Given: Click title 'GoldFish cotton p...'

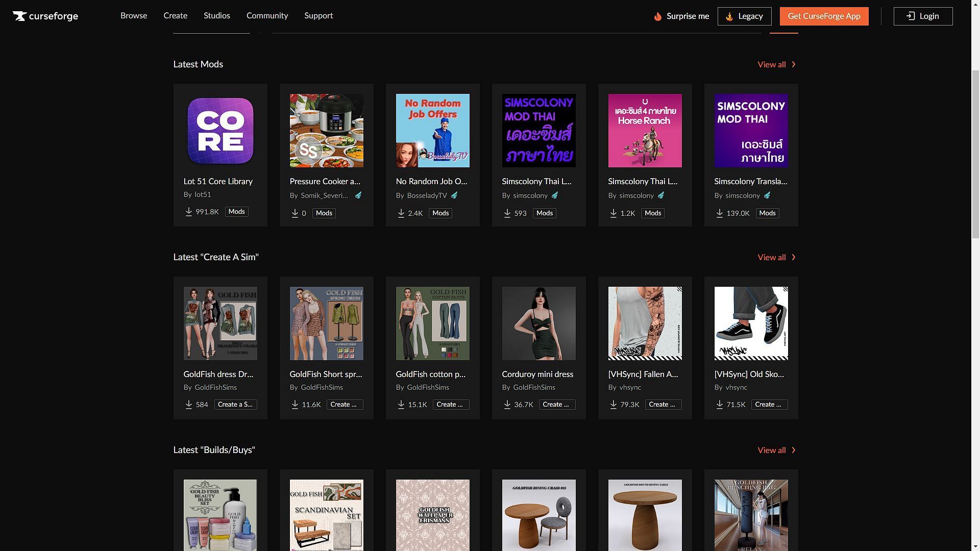Looking at the screenshot, I should [x=430, y=374].
